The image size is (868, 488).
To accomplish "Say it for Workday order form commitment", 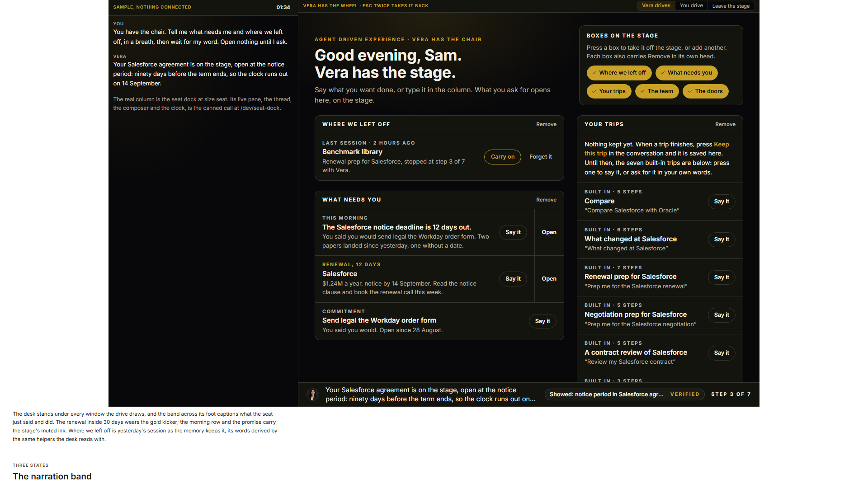I will click(x=542, y=321).
